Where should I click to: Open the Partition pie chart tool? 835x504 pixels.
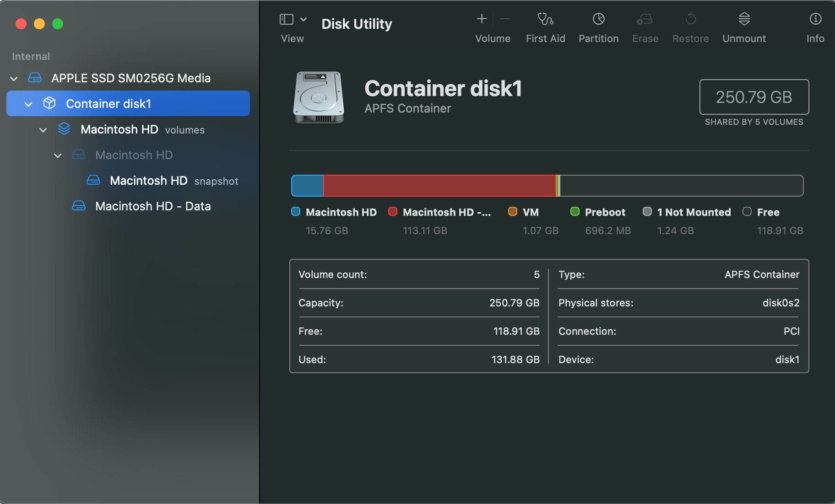599,19
